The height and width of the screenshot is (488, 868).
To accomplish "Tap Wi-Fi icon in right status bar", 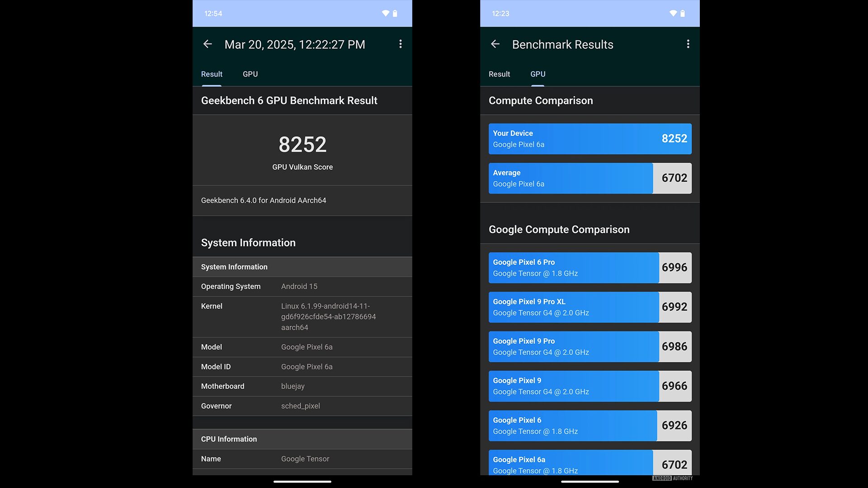I will [x=673, y=14].
